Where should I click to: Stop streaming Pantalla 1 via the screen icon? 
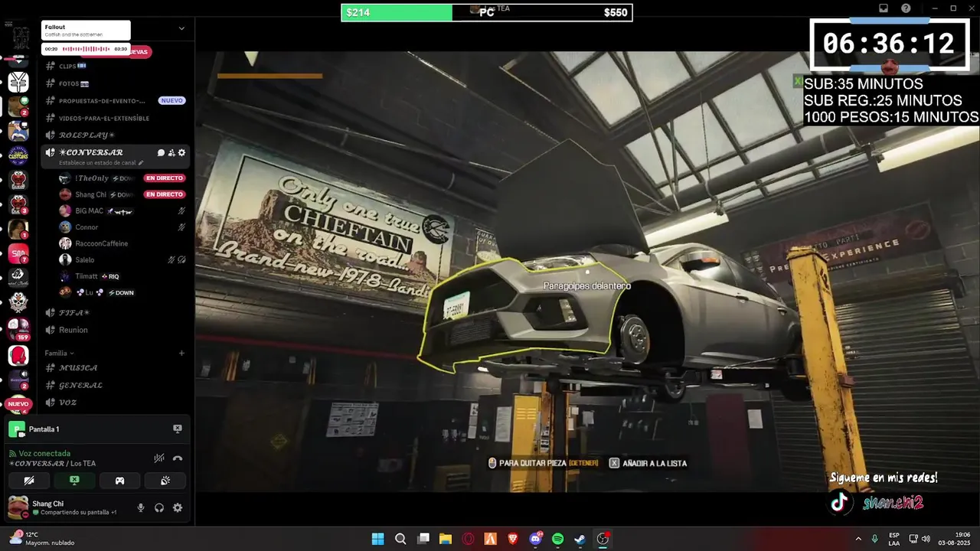[178, 429]
